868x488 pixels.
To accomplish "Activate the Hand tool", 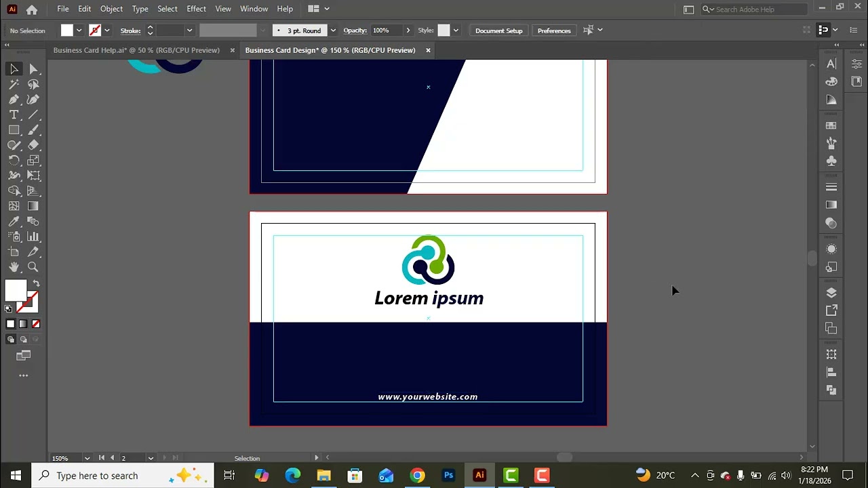I will point(14,267).
